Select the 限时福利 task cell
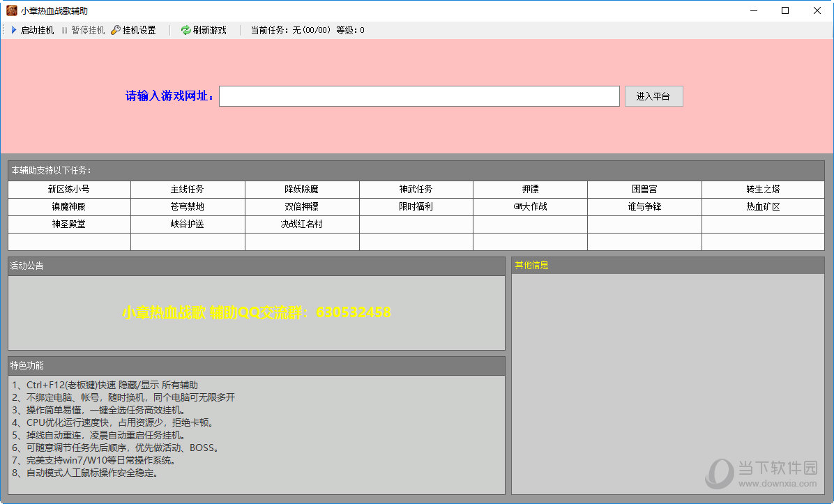834x504 pixels. (x=416, y=207)
